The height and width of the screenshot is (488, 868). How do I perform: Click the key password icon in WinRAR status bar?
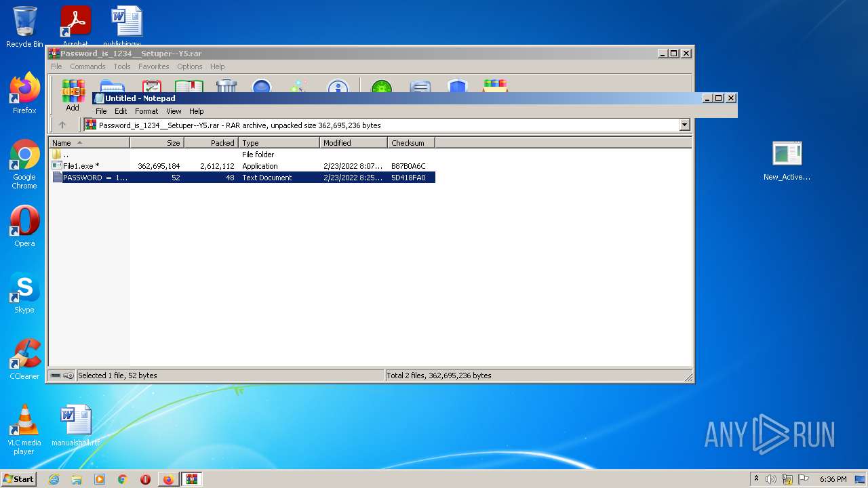68,375
